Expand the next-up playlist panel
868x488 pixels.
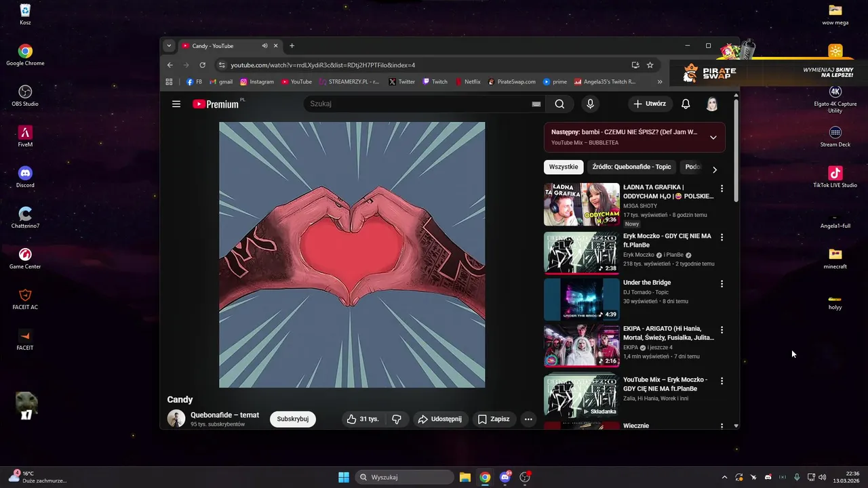tap(713, 138)
